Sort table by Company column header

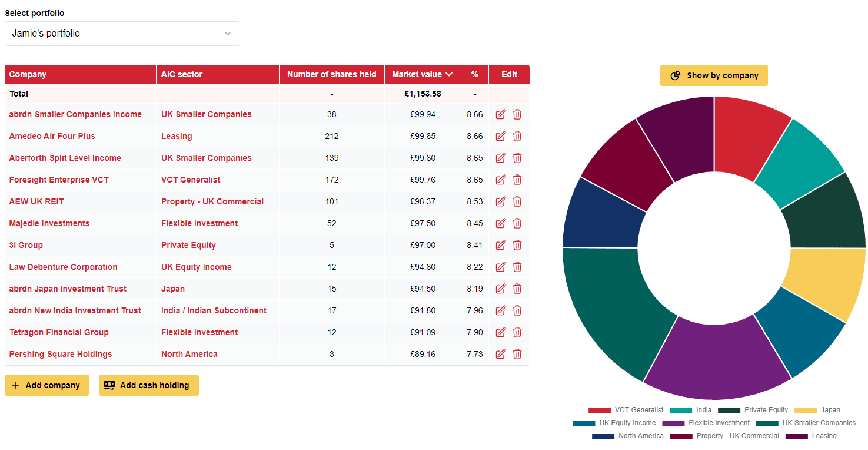(x=81, y=74)
